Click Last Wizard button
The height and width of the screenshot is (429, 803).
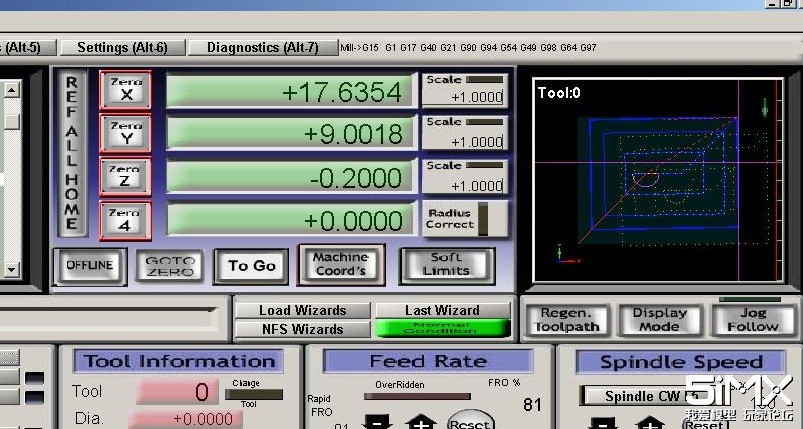click(x=442, y=310)
